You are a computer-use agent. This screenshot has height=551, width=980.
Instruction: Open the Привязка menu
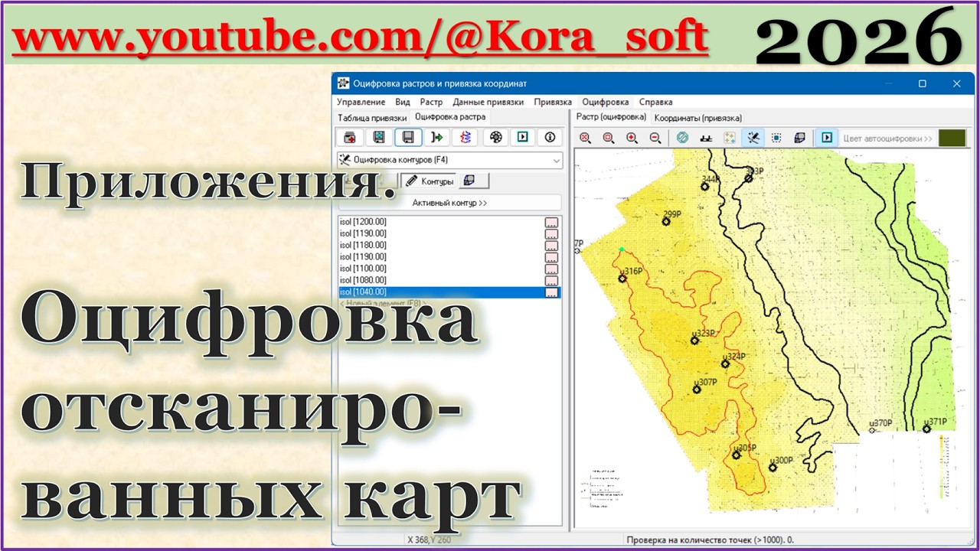tap(553, 102)
